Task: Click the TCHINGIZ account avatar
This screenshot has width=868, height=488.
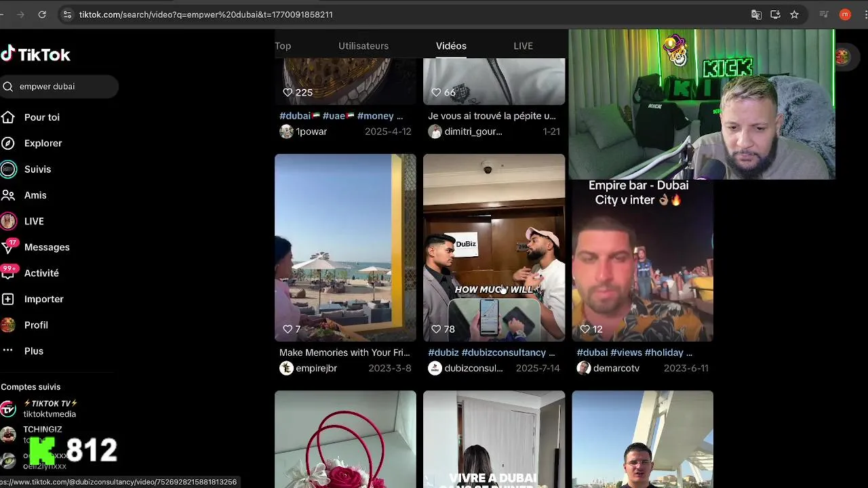Action: pos(8,434)
